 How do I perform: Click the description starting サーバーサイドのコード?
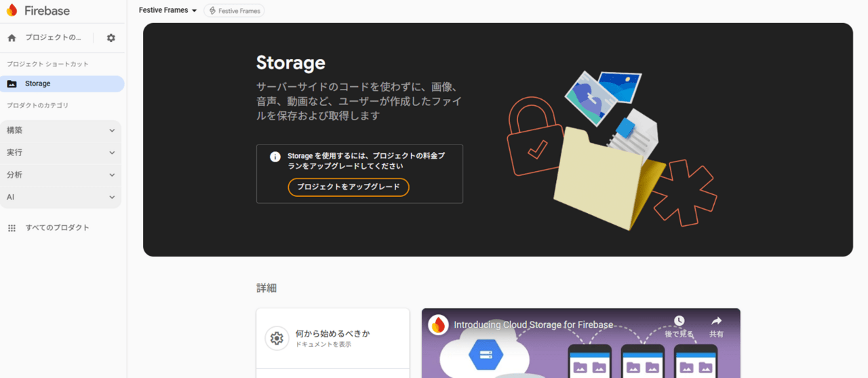pos(360,101)
